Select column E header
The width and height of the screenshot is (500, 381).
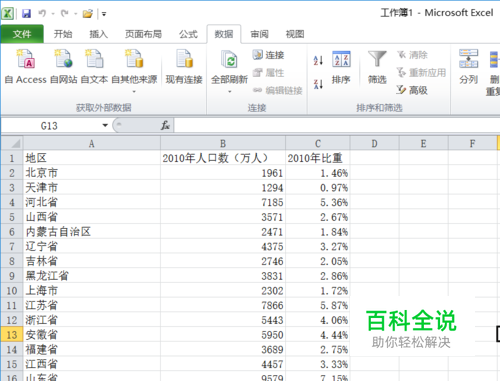coord(423,144)
